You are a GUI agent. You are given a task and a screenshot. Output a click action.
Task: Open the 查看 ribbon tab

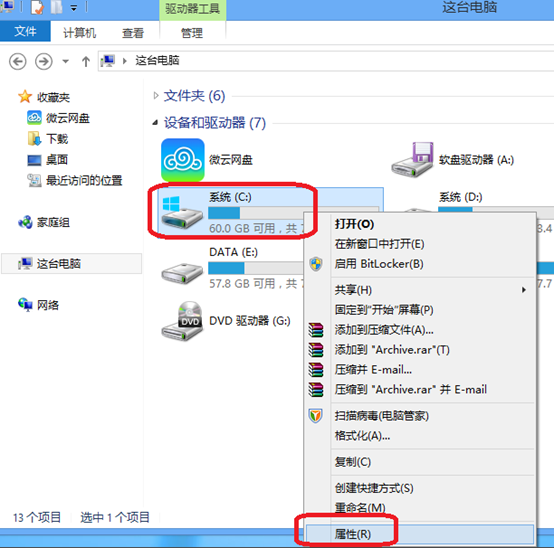(133, 33)
